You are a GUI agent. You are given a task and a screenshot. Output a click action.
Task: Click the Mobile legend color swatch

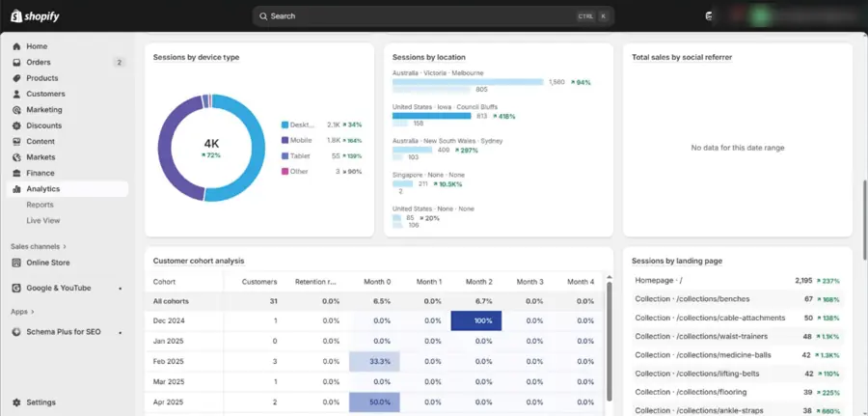285,141
